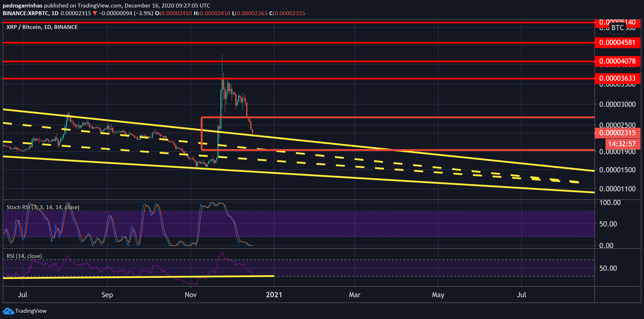
Task: Click the close value C:0.00002315
Action: pos(287,13)
